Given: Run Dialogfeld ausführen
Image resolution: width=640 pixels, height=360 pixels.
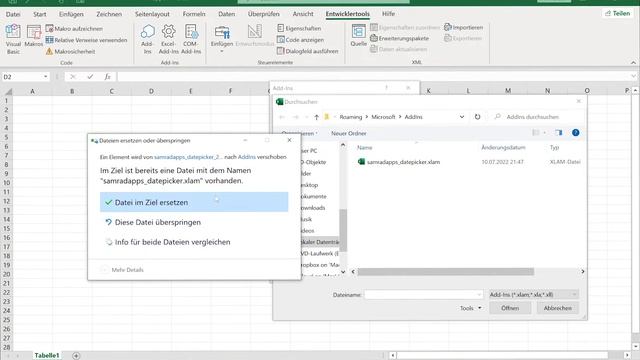Looking at the screenshot, I should pyautogui.click(x=308, y=51).
